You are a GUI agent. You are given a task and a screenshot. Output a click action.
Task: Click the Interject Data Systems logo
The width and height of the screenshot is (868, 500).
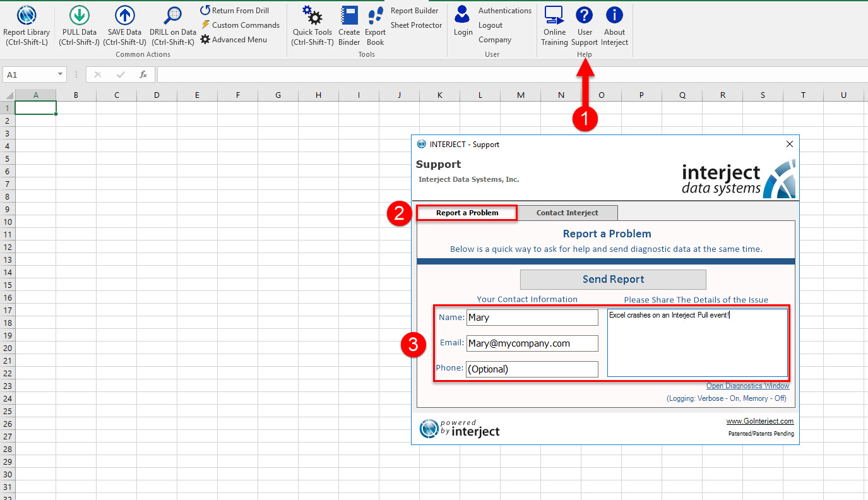pos(739,179)
